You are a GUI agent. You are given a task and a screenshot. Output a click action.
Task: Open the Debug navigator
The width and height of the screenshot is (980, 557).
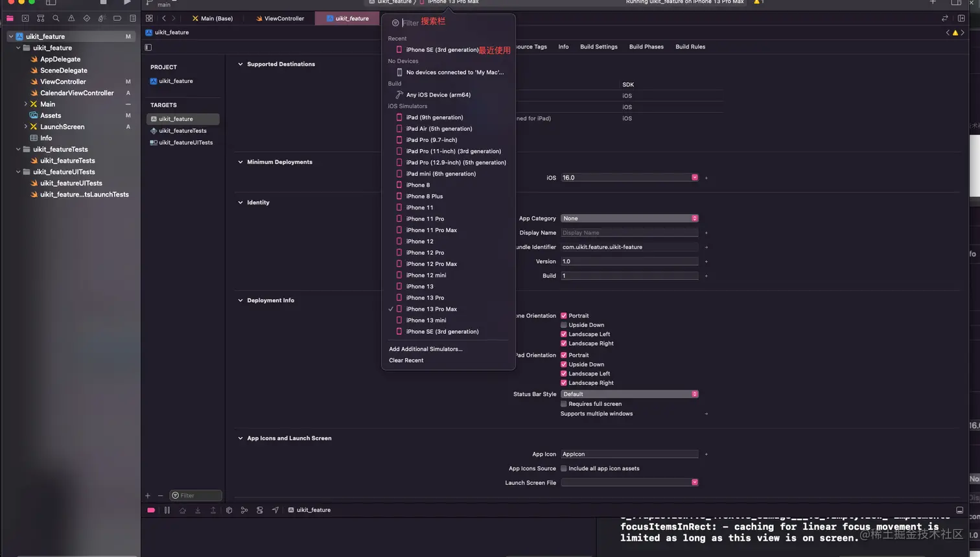tap(102, 18)
